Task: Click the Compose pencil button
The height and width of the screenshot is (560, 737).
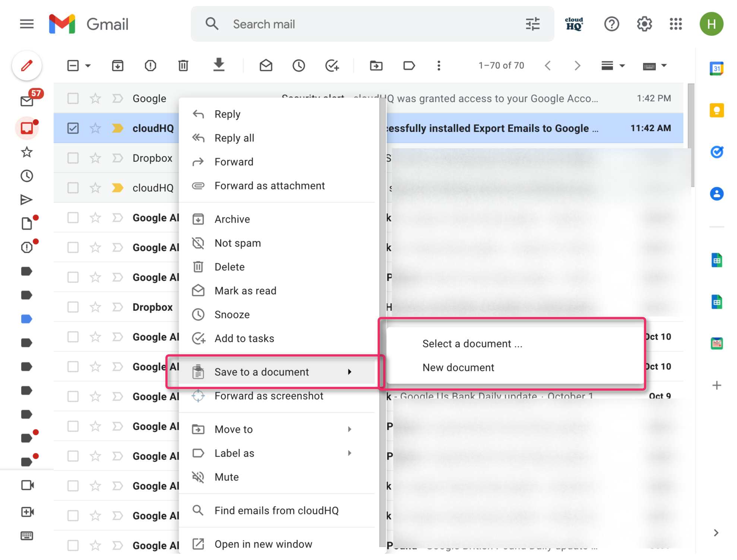Action: point(26,66)
